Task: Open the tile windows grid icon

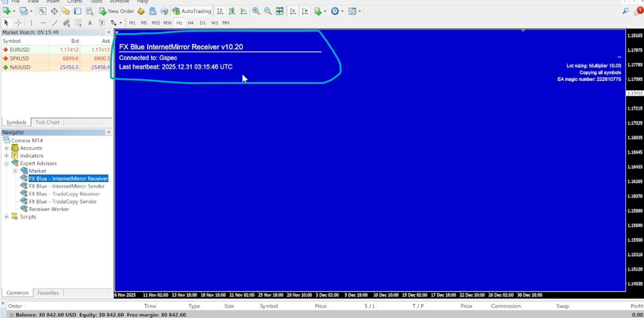Action: (x=279, y=11)
